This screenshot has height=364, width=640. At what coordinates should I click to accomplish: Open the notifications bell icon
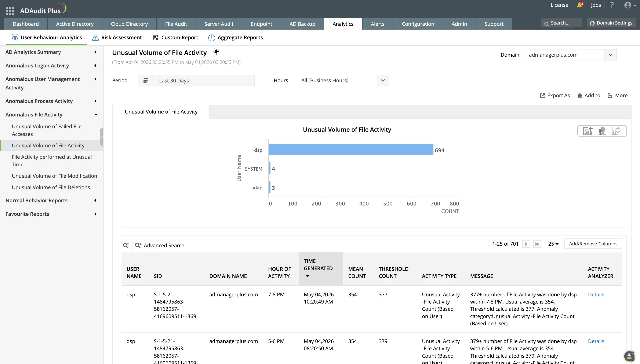(580, 5)
